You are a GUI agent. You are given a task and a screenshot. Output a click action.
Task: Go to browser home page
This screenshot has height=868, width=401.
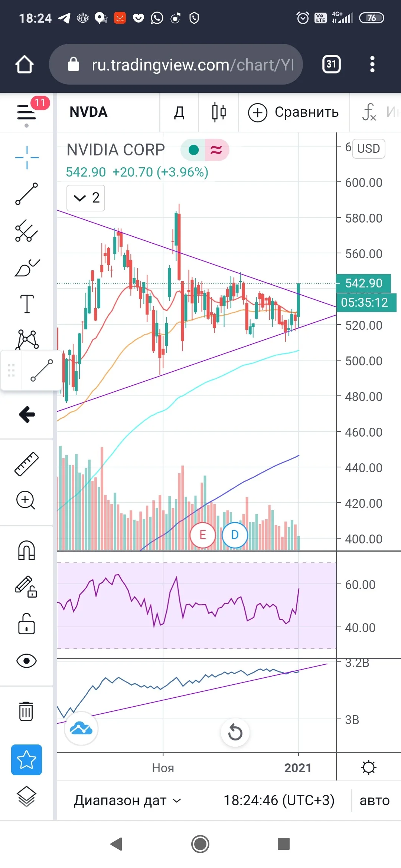point(25,65)
